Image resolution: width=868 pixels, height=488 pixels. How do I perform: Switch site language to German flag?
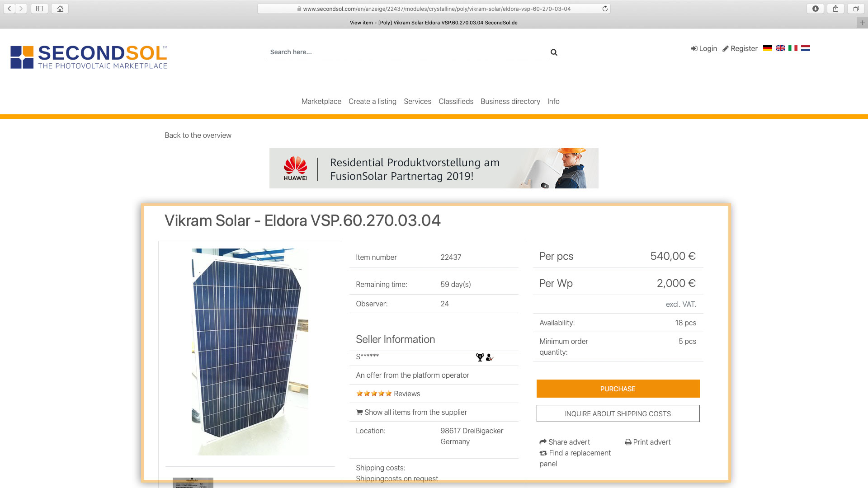click(x=767, y=48)
